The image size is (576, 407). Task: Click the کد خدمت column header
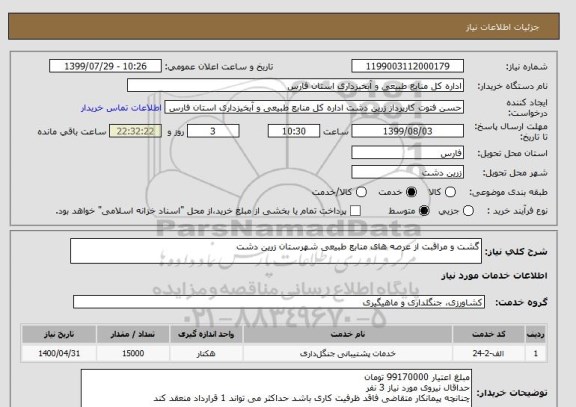point(489,334)
